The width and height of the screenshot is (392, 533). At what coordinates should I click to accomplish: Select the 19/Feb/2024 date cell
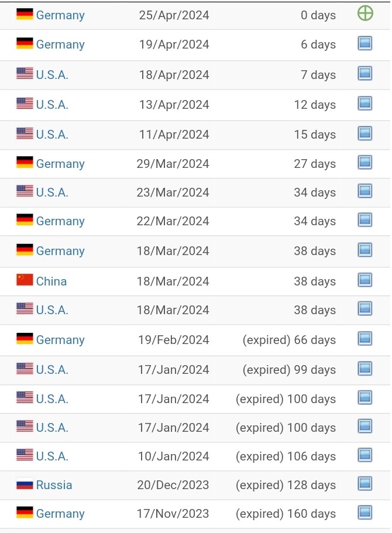[x=173, y=340]
